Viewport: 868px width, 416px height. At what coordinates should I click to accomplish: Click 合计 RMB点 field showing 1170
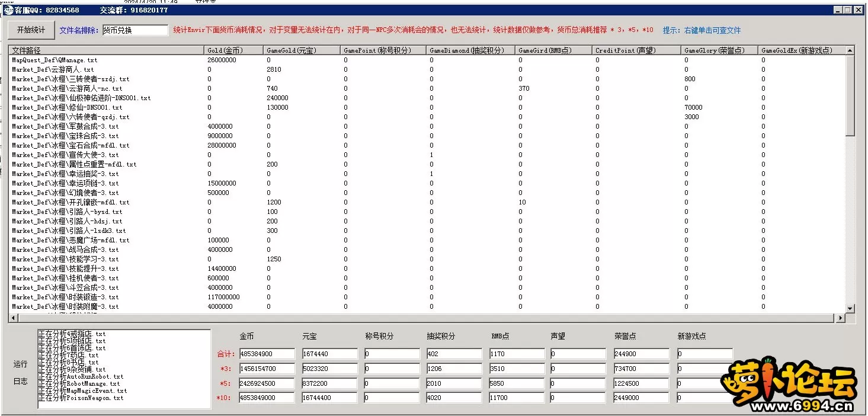(x=517, y=354)
